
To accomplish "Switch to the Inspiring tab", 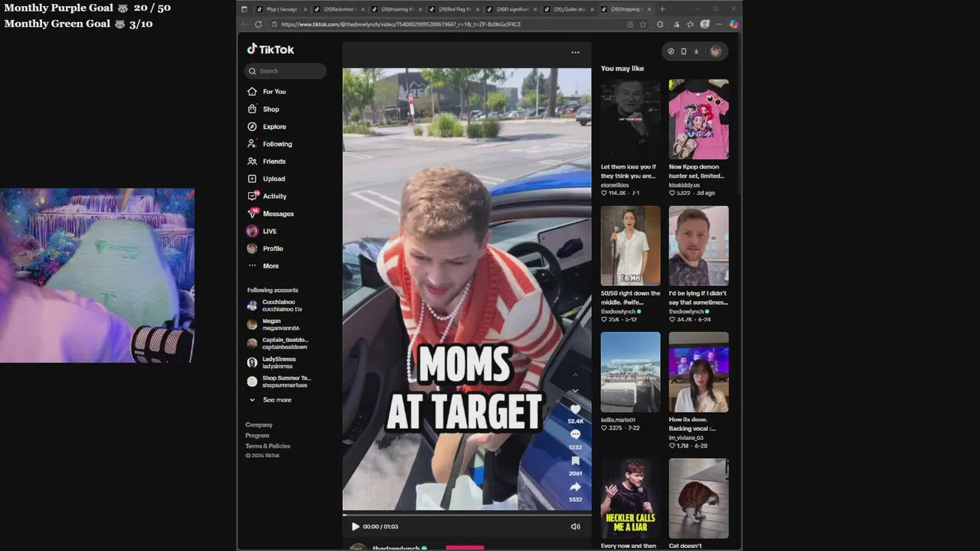I will pos(396,9).
